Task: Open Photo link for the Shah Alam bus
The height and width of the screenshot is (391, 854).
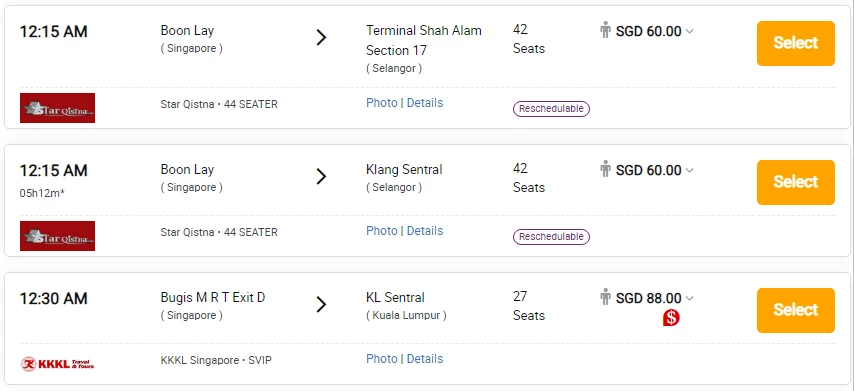Action: click(x=382, y=103)
